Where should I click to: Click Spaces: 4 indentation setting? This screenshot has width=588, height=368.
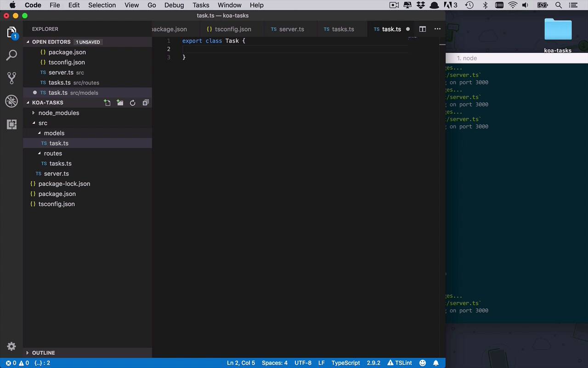(x=274, y=363)
